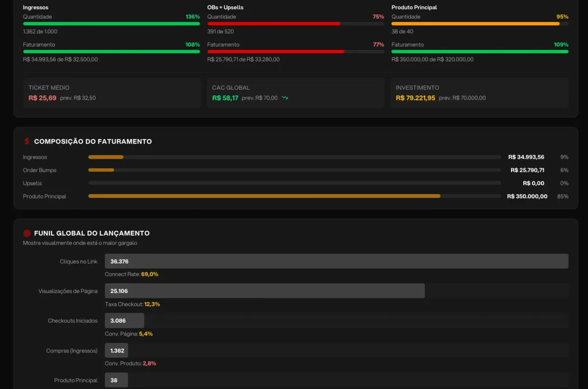Click the dollar icon beside Composição do Faturamento

27,142
